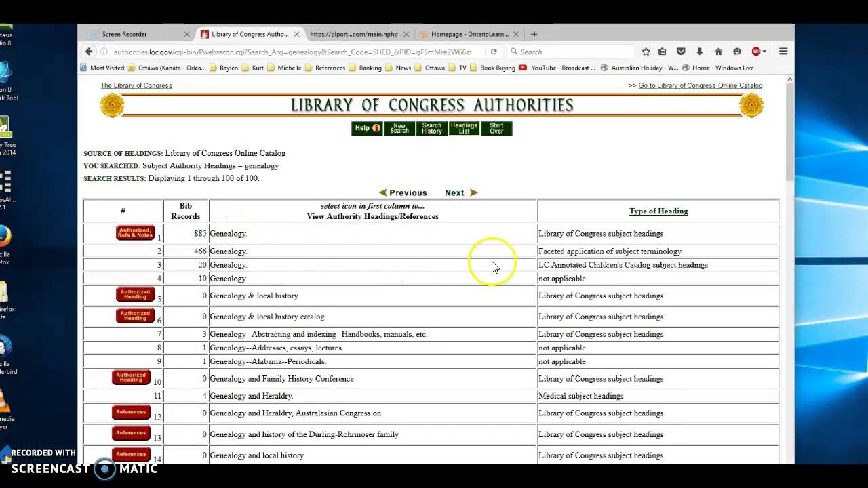Click References icon for Genealogy and local history

pos(131,454)
